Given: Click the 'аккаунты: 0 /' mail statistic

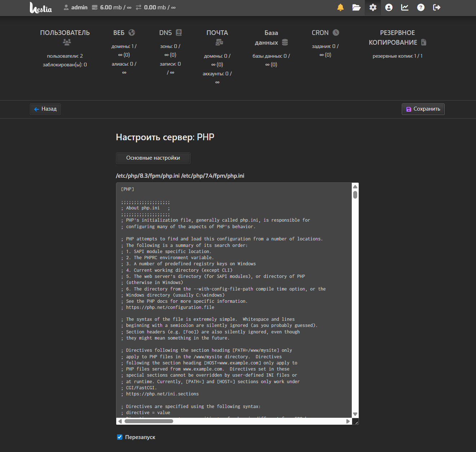Looking at the screenshot, I should [217, 74].
